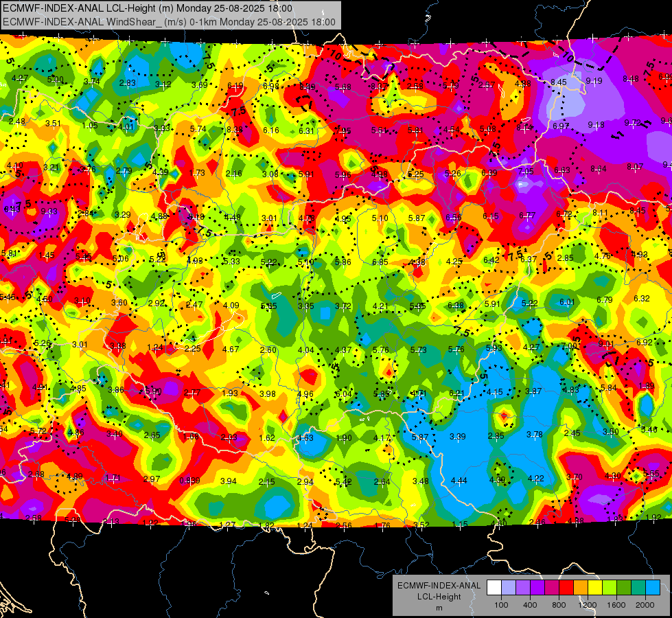Image resolution: width=672 pixels, height=618 pixels.
Task: Click the grid value 6.77
Action: pos(527,216)
